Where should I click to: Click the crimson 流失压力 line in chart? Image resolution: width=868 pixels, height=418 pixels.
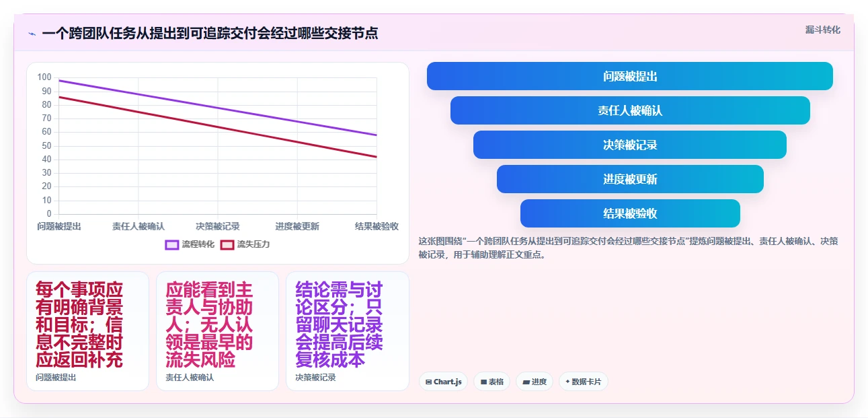218,127
